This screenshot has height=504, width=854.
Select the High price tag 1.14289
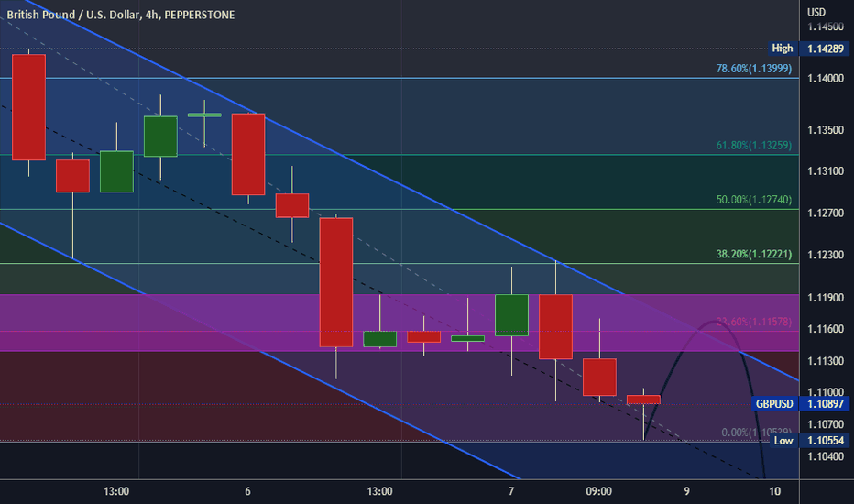[825, 49]
